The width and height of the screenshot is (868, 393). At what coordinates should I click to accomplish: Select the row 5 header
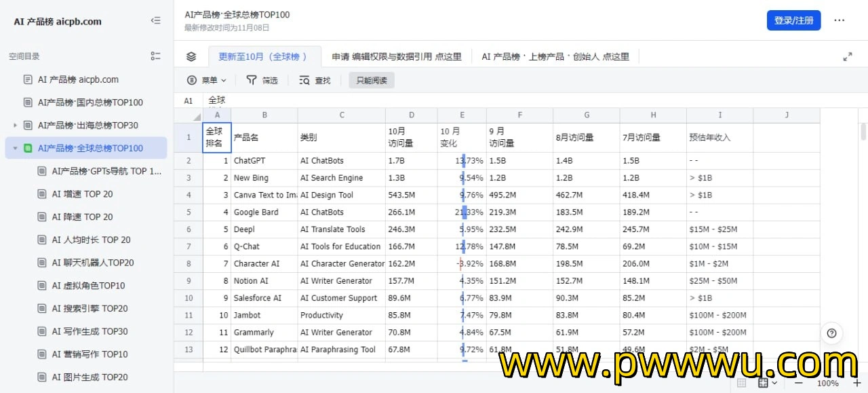(189, 212)
